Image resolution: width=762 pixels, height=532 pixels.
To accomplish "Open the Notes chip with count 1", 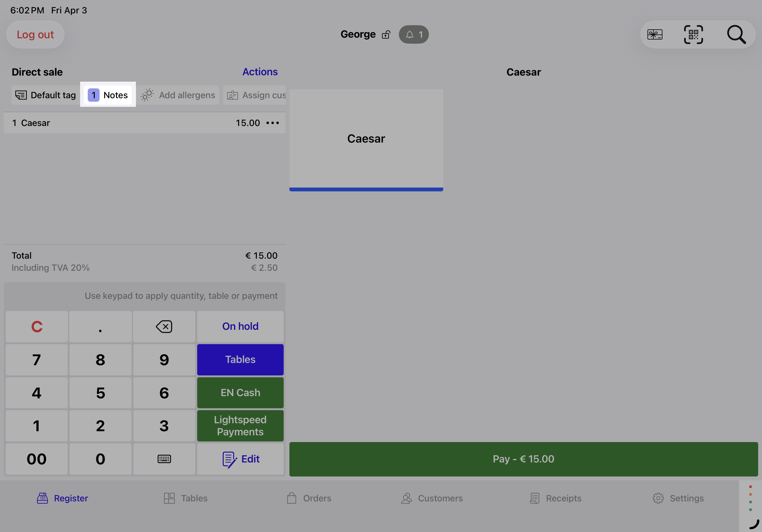I will click(108, 95).
